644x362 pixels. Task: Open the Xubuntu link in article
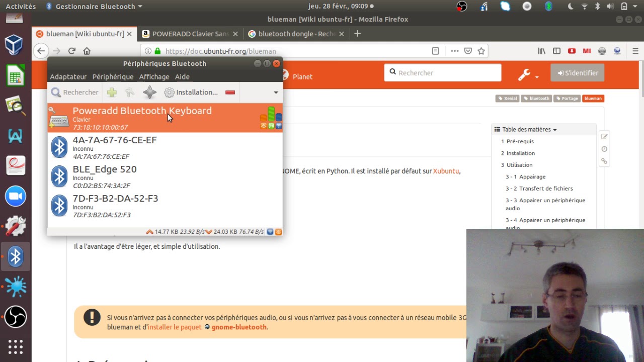(x=446, y=171)
